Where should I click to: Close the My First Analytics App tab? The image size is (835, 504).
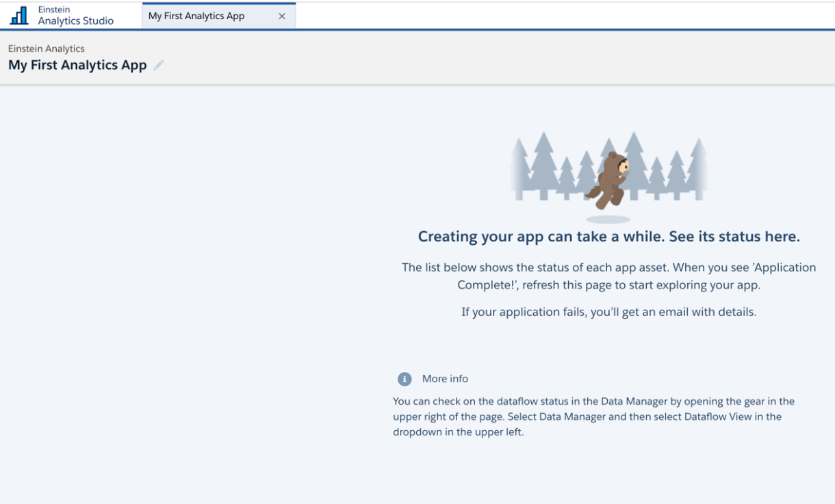tap(282, 16)
